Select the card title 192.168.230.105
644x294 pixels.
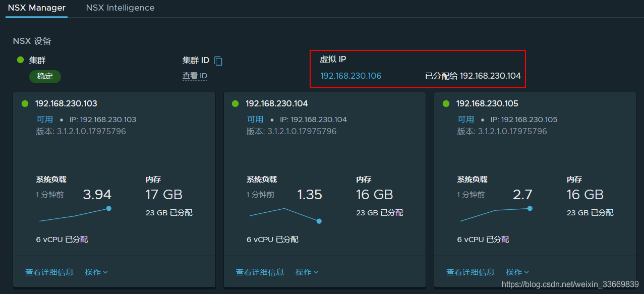487,103
